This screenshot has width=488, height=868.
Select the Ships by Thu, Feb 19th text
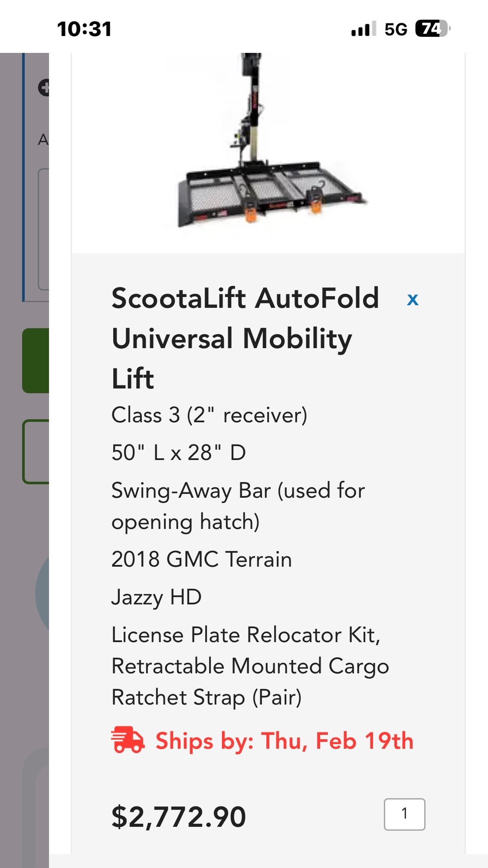284,741
